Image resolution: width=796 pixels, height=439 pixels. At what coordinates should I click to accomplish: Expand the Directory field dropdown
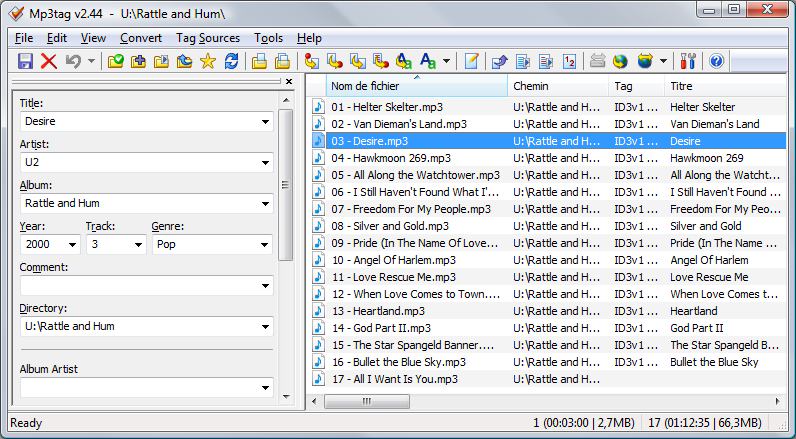coord(266,326)
